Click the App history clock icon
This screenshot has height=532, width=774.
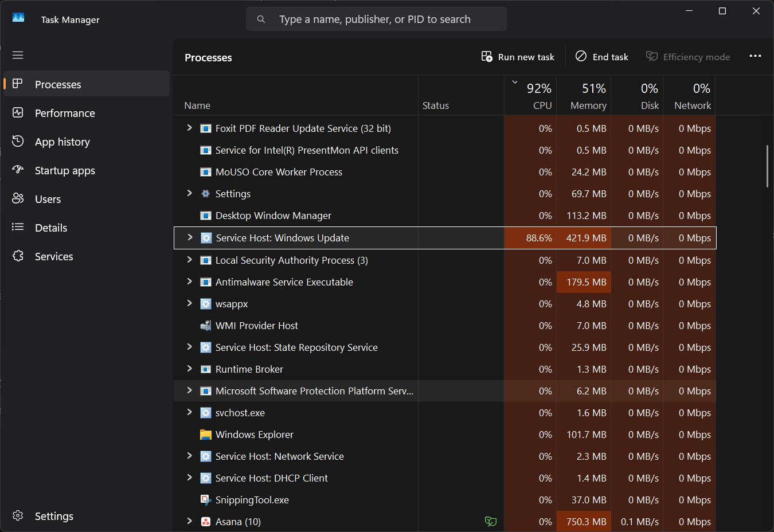tap(18, 142)
